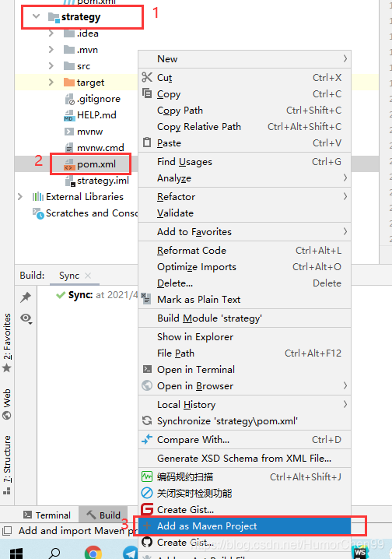Switch to the Build tool tab

[103, 515]
